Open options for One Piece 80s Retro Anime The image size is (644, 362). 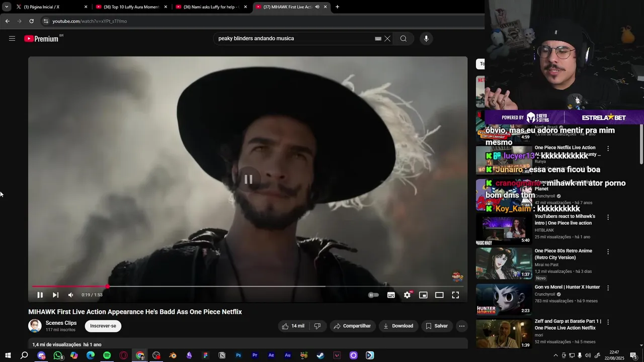pyautogui.click(x=608, y=251)
